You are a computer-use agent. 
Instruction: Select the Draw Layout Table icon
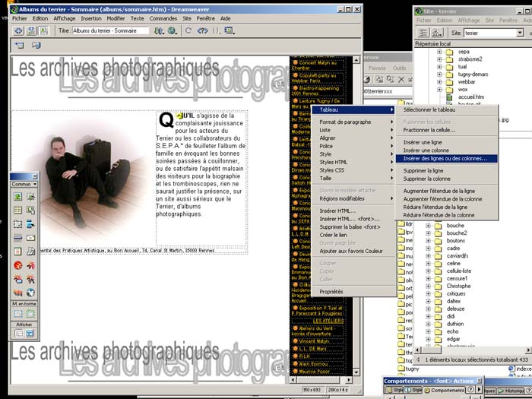[x=30, y=314]
